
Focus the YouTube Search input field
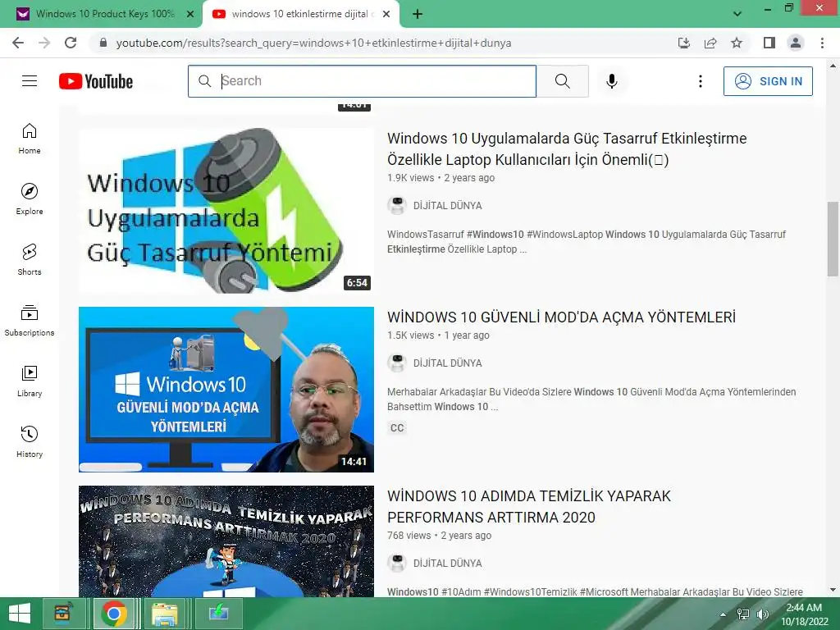click(362, 81)
